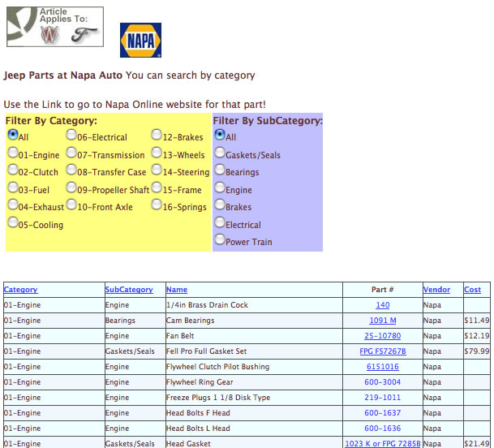Open the FPG FS7267B part link
Screen dimensions: 494x448
[383, 351]
